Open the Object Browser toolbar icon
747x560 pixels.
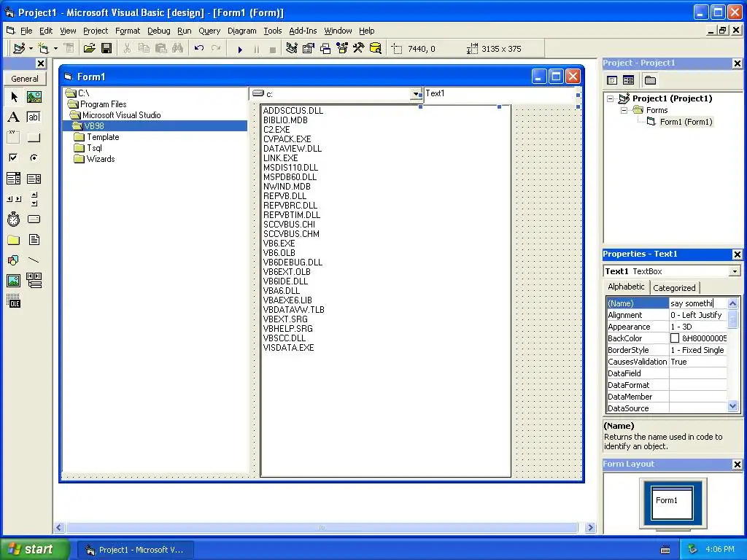tap(342, 49)
